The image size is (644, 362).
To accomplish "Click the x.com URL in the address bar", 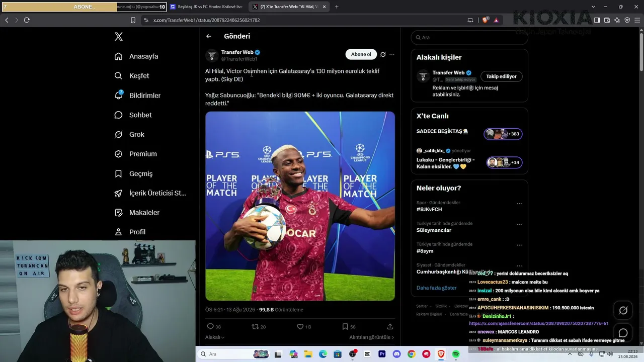I will click(x=206, y=20).
